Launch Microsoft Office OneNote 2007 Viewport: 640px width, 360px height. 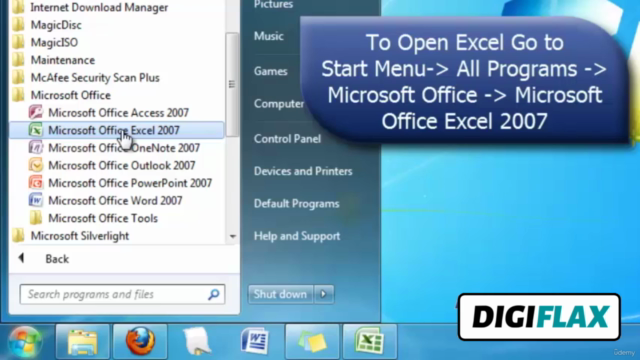point(124,148)
